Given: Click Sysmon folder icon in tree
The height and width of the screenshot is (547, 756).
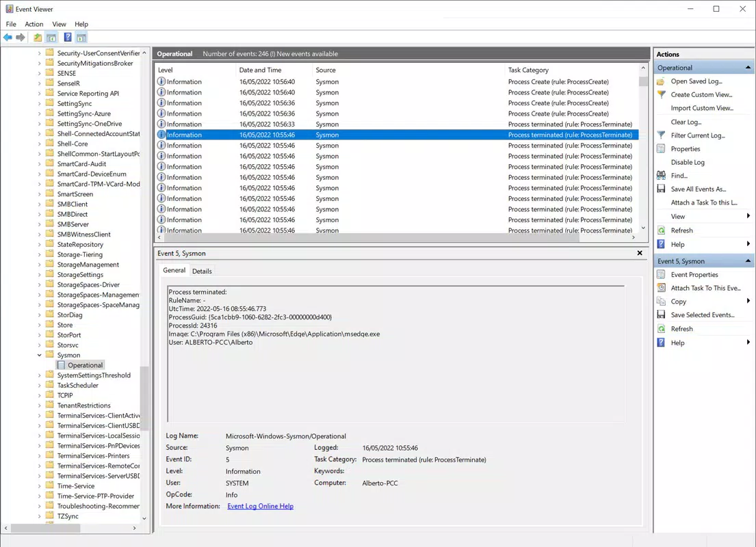Looking at the screenshot, I should coord(50,355).
